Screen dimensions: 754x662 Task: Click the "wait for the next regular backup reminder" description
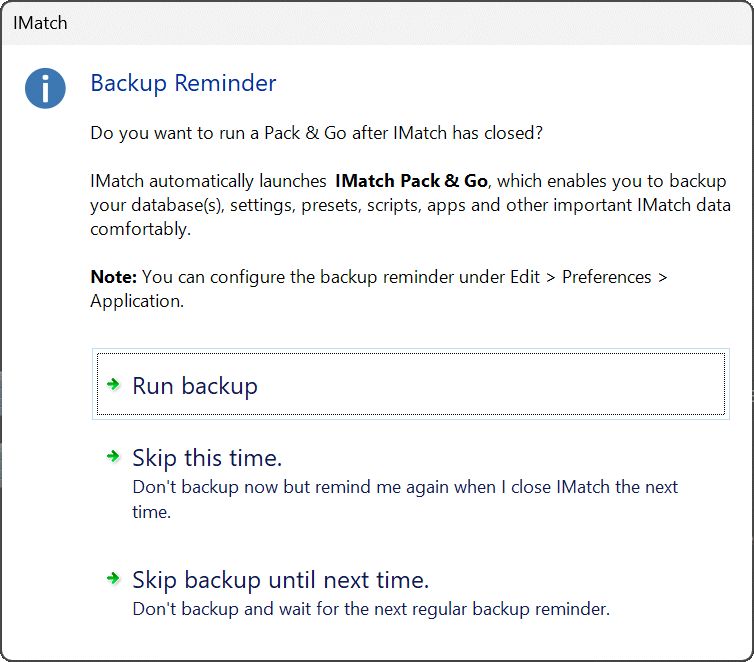click(x=370, y=608)
